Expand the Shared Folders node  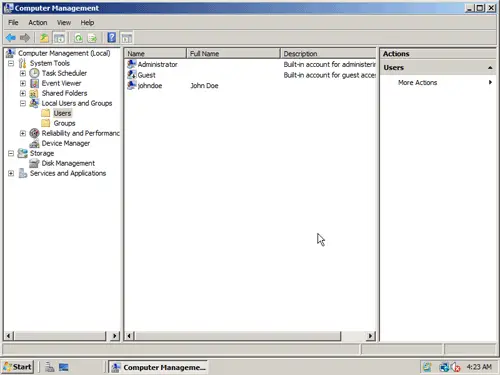pyautogui.click(x=23, y=93)
